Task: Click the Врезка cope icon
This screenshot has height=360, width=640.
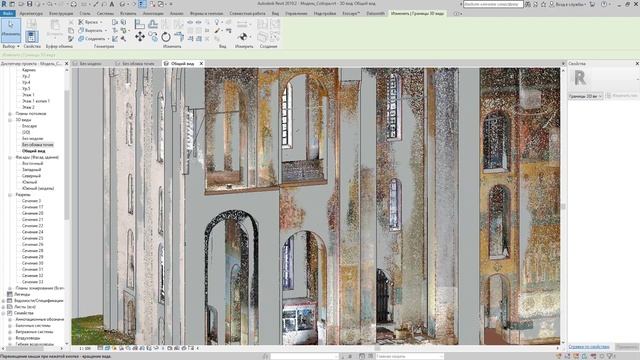Action: point(81,22)
